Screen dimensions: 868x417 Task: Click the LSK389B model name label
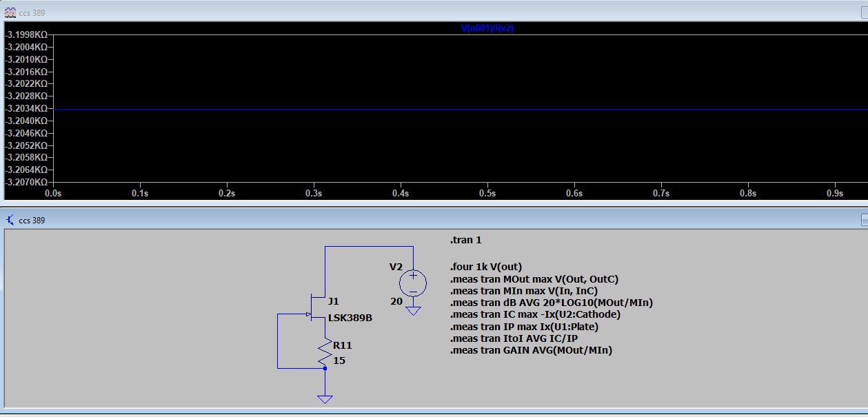pos(350,318)
